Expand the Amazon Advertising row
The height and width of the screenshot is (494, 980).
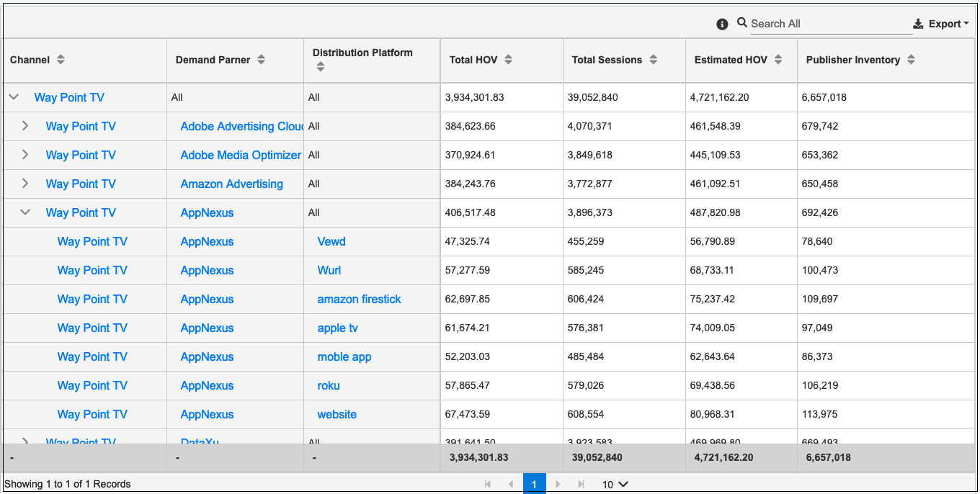(25, 183)
